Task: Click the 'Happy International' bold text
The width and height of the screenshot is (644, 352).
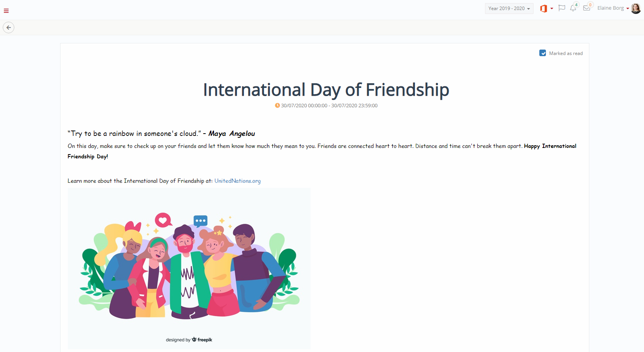Action: point(550,146)
